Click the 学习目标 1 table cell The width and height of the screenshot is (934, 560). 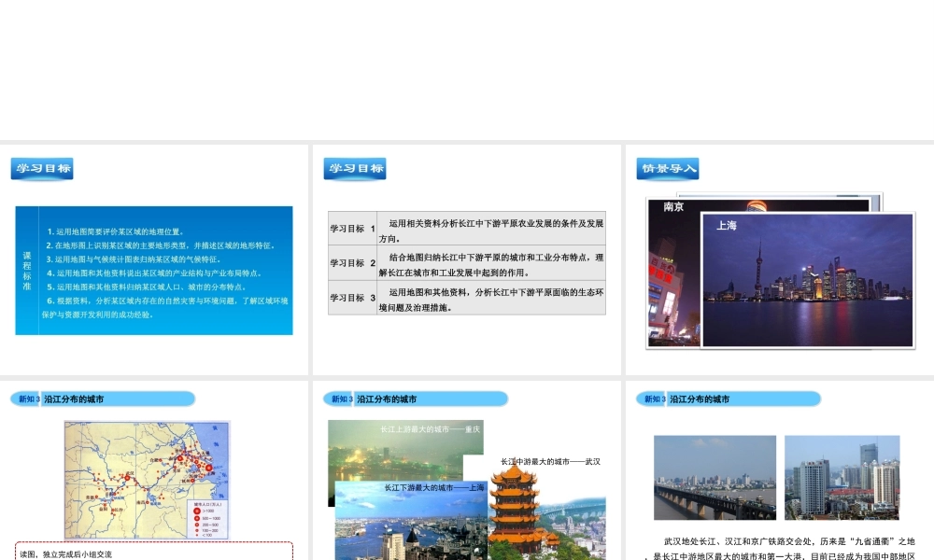pos(353,229)
